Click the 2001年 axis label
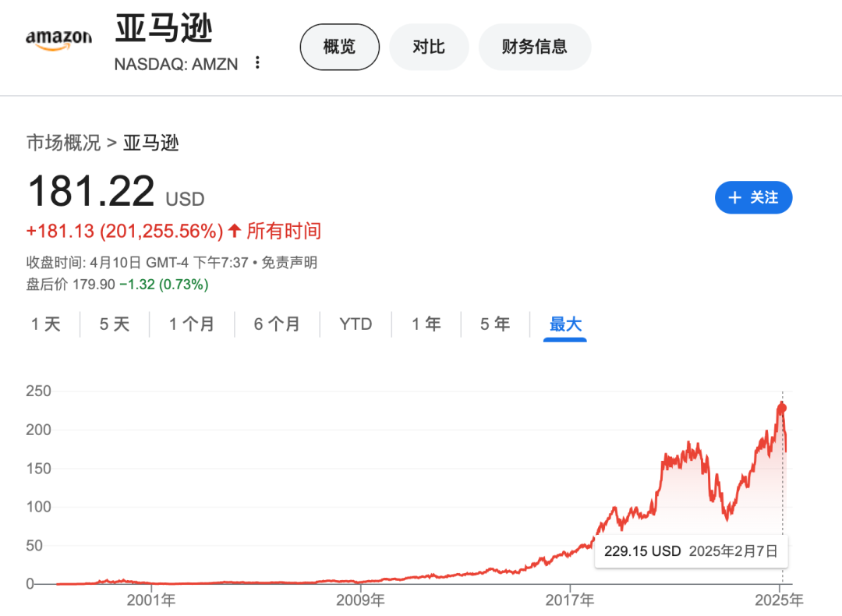842x616 pixels. [151, 600]
